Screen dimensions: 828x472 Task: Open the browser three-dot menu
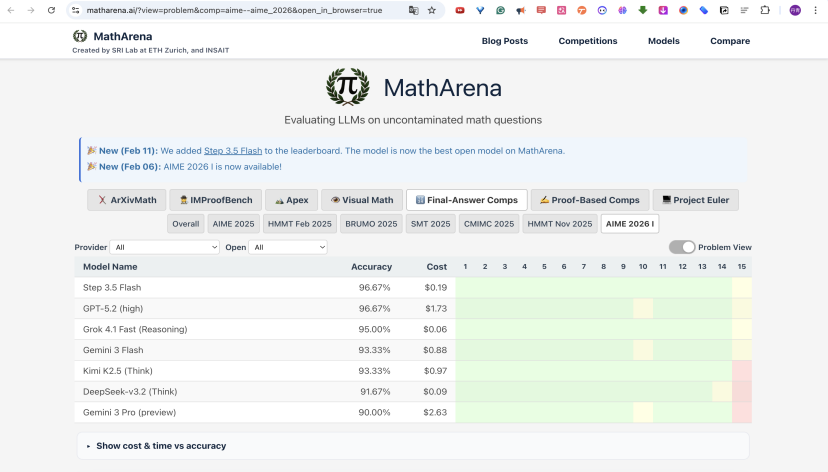(815, 10)
